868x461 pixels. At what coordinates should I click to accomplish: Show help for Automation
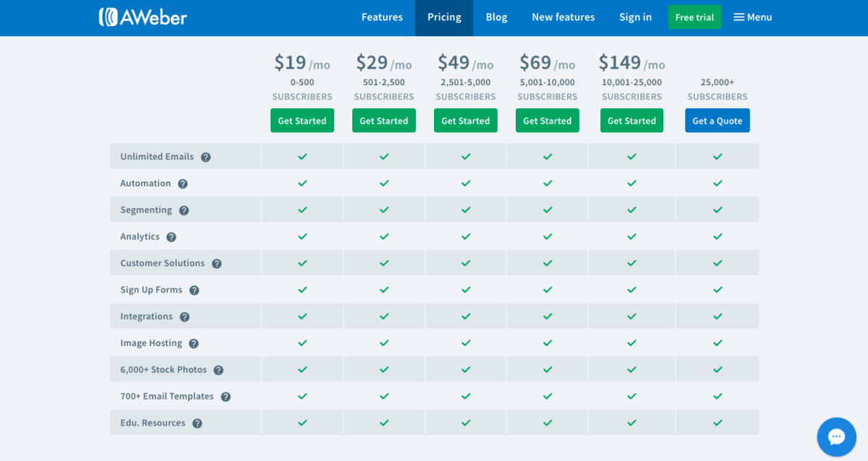point(183,184)
